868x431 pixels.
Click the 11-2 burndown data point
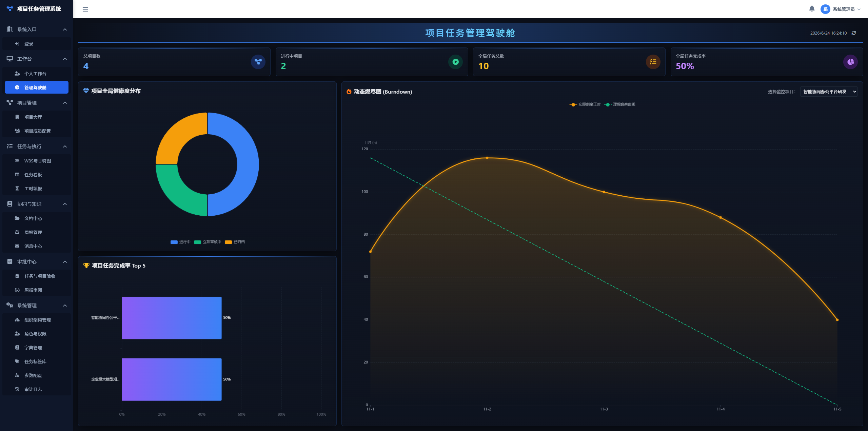(x=487, y=158)
